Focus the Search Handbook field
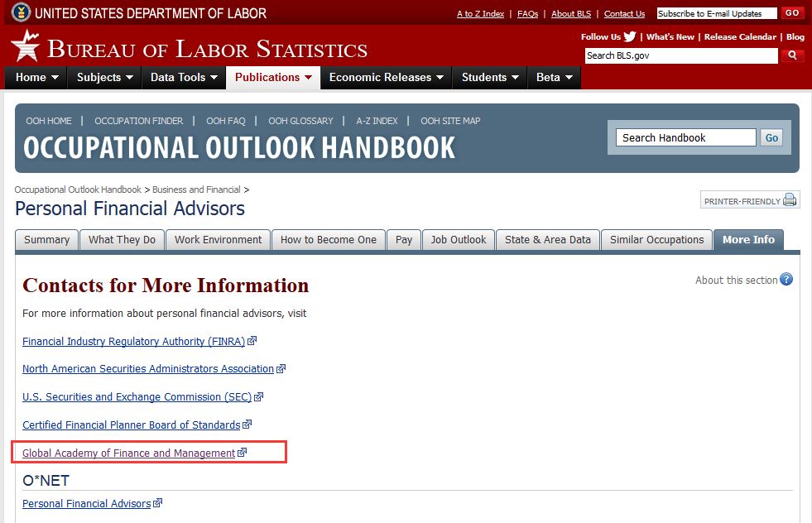The width and height of the screenshot is (812, 523). (686, 137)
